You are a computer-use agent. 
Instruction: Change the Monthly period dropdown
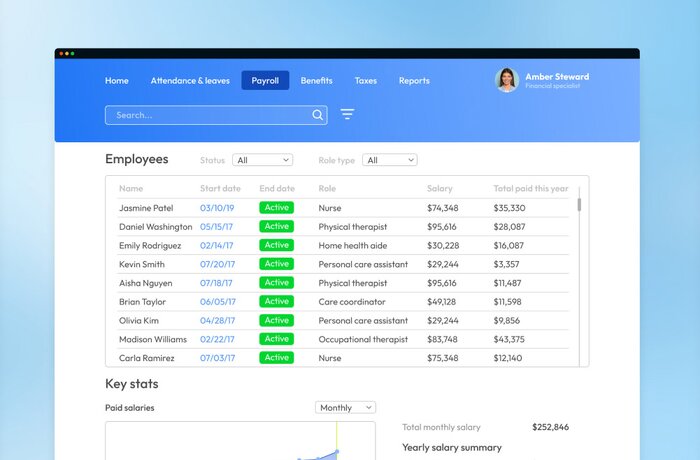(x=345, y=408)
